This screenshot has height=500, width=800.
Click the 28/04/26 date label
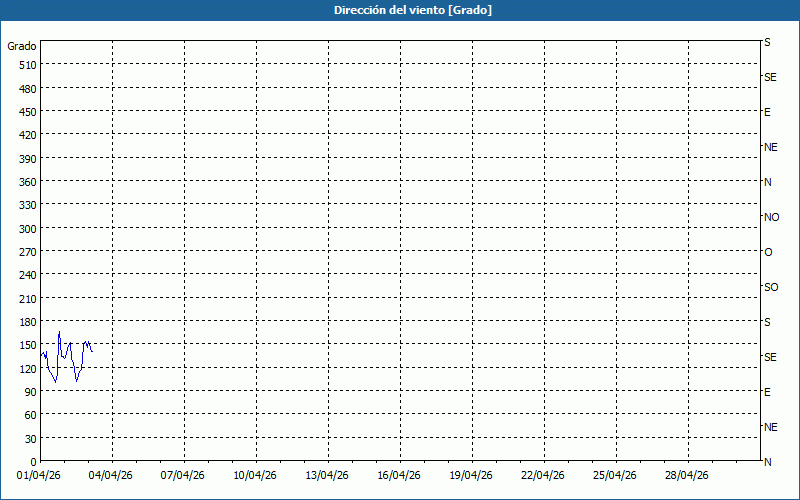coord(688,476)
